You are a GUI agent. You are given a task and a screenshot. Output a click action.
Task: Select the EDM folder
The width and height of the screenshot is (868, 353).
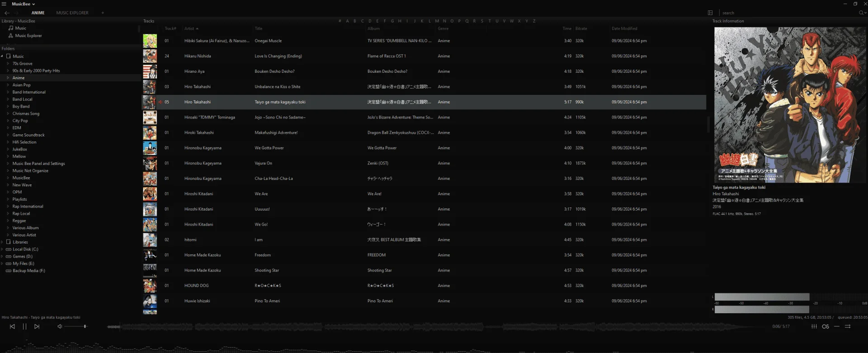click(x=17, y=127)
